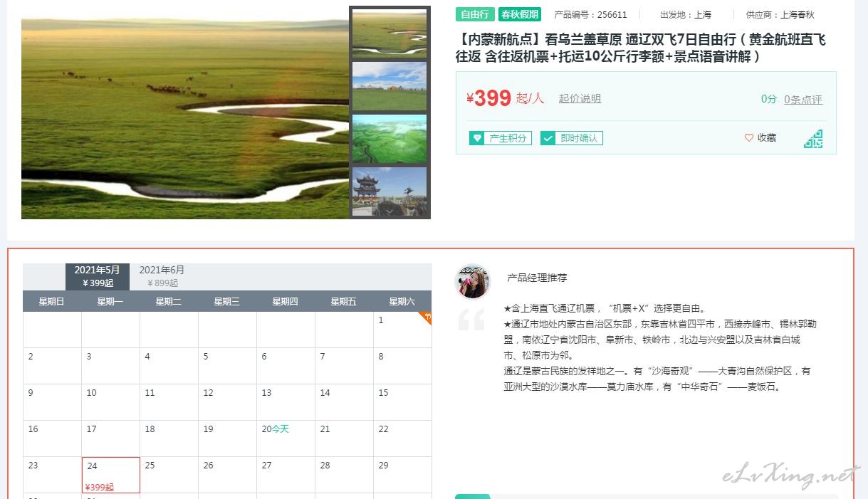The height and width of the screenshot is (499, 868).
Task: Click the orange holiday corner tag on May 1
Action: (x=425, y=317)
